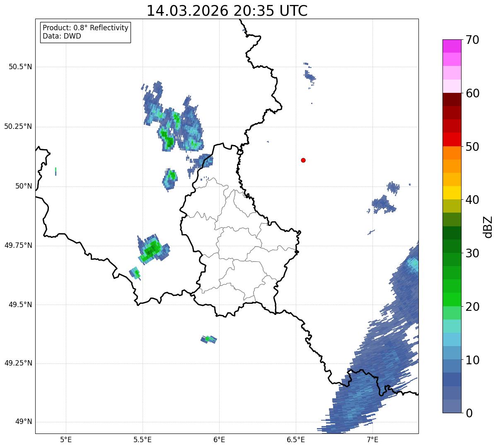Screen dimensions: 498x448
Task: Click the radar echo cell near 5.7°E 50°N
Action: pos(170,179)
